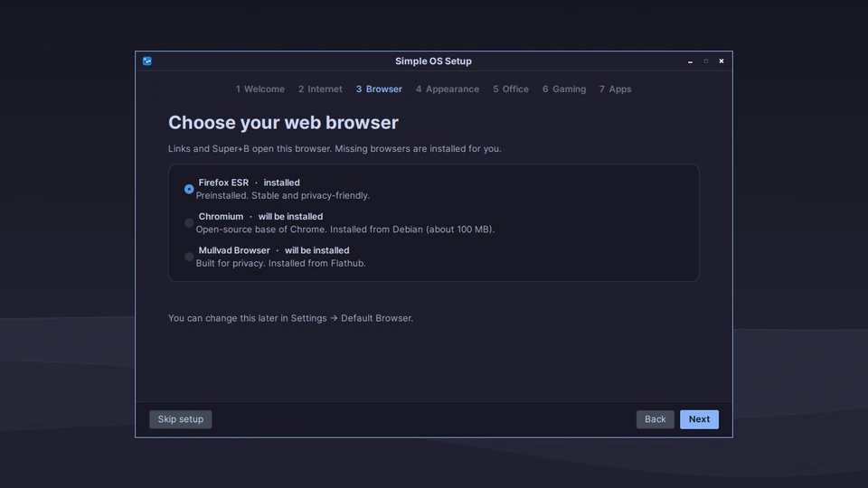This screenshot has width=868, height=488.
Task: Click the Skip setup button
Action: point(181,419)
